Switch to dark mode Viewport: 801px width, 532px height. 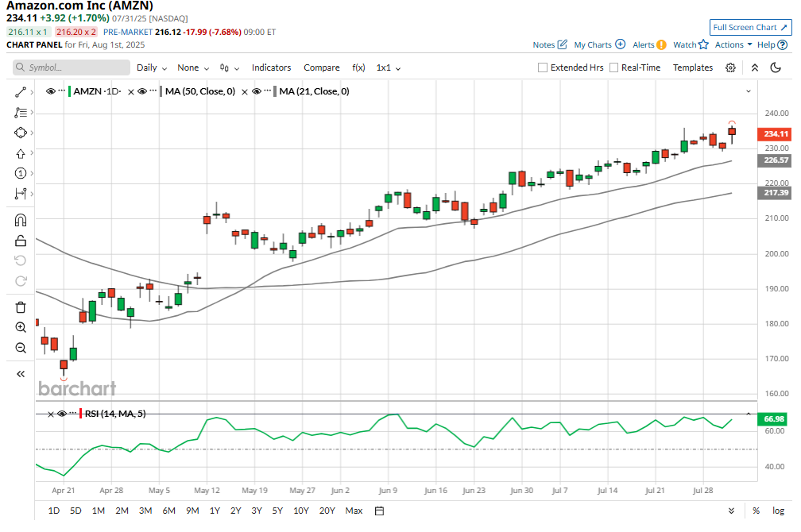776,67
